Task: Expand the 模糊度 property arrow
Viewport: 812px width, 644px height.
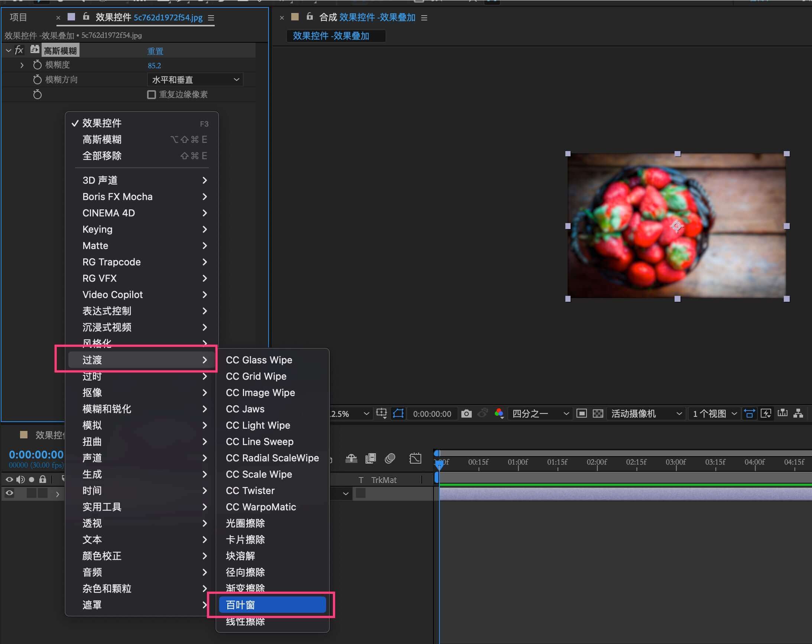Action: 22,65
